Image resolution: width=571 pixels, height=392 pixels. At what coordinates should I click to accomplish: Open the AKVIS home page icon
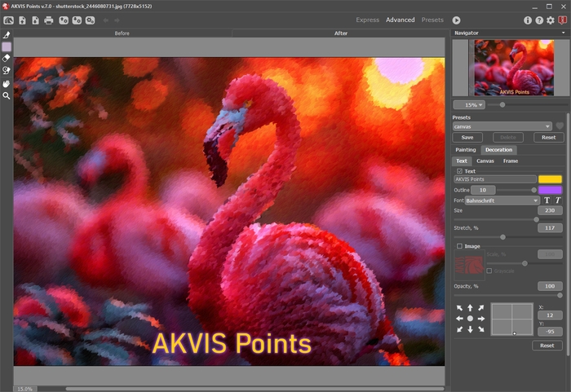[8, 20]
